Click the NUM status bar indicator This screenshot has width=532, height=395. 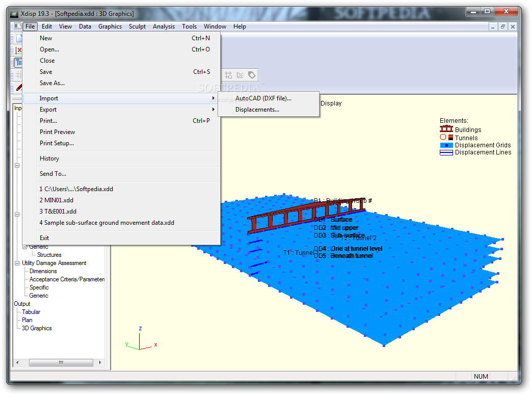[x=481, y=376]
